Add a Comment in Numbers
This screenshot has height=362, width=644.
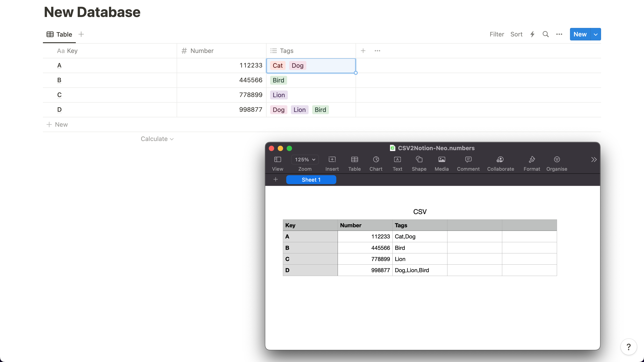point(468,160)
